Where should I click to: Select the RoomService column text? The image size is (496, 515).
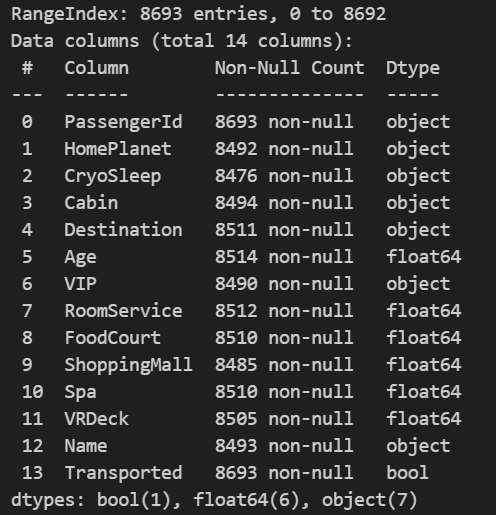123,311
